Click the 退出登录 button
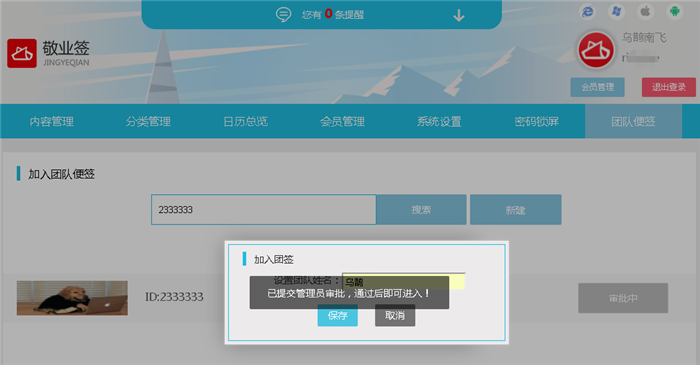 tap(669, 87)
